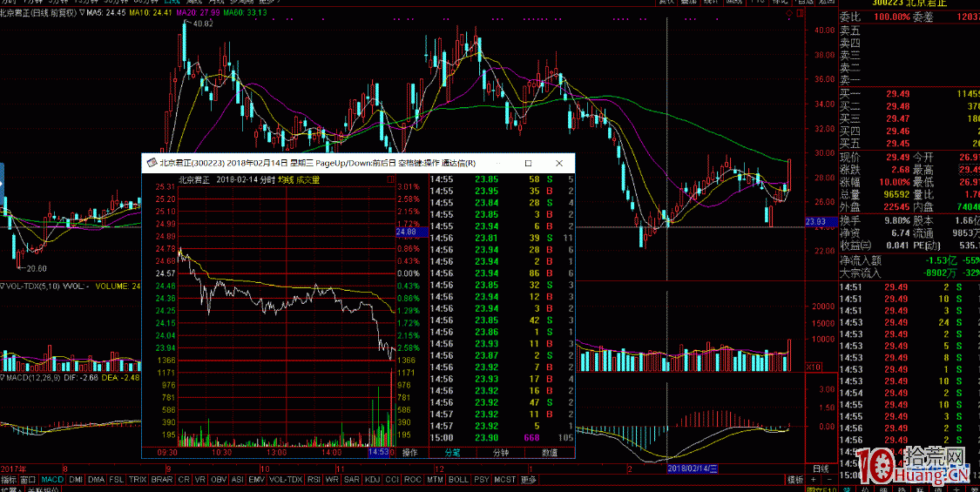Open the 操作 menu in popup
The height and width of the screenshot is (492, 980).
click(x=409, y=452)
